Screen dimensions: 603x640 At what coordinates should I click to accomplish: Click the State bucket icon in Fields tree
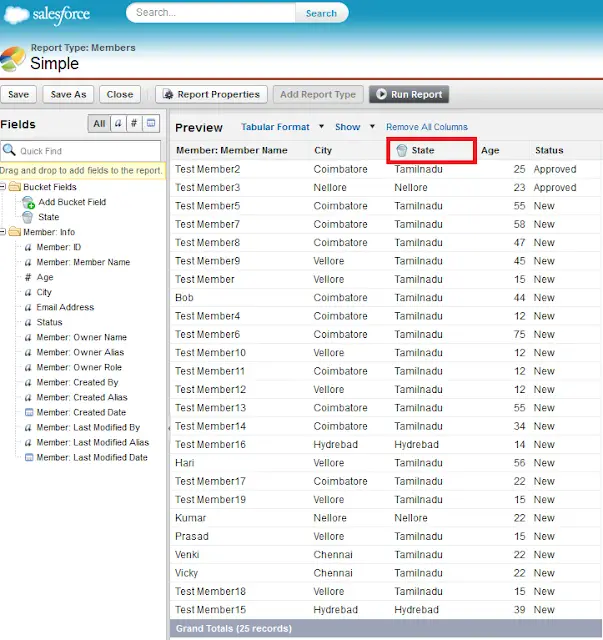[x=27, y=217]
